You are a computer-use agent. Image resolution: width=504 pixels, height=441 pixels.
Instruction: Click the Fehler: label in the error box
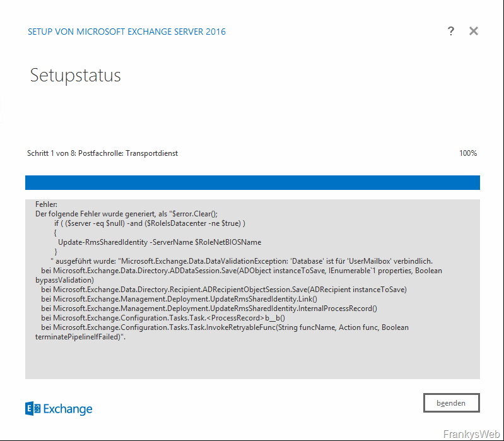(46, 205)
